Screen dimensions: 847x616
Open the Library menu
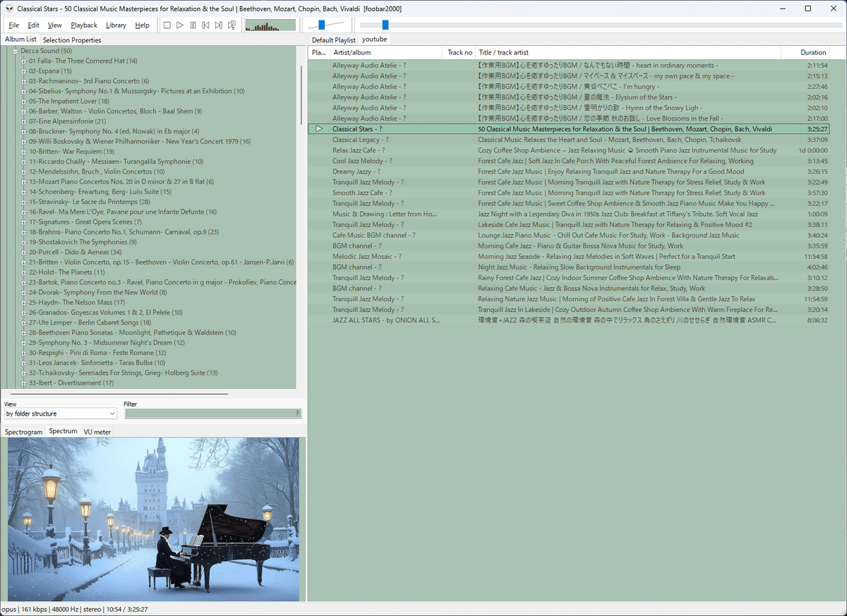pyautogui.click(x=116, y=24)
